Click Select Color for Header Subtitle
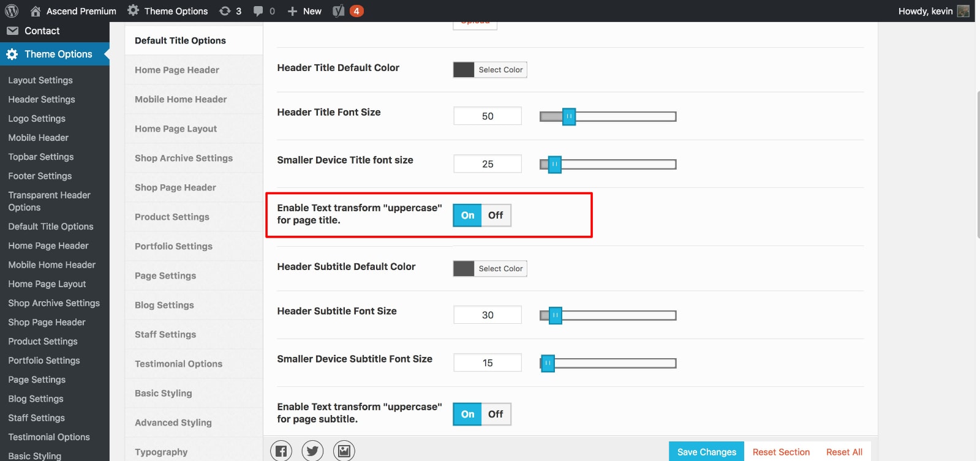The image size is (980, 461). (x=500, y=269)
